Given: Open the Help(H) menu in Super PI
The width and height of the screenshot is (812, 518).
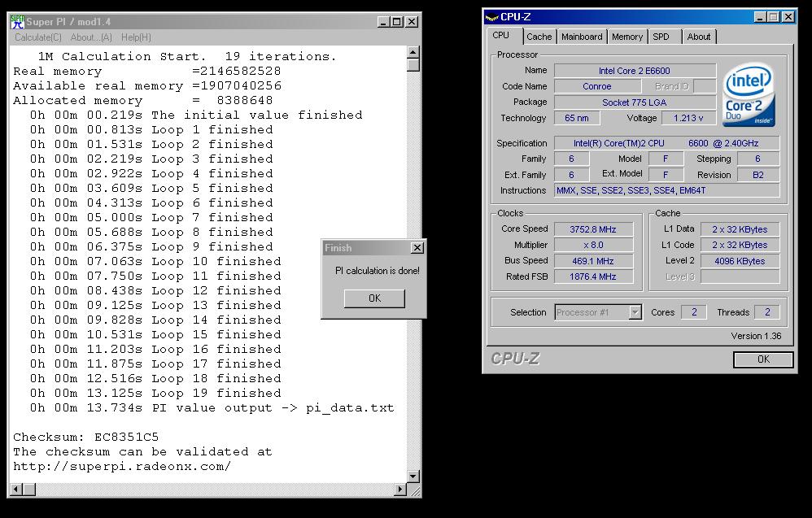Looking at the screenshot, I should click(x=136, y=37).
